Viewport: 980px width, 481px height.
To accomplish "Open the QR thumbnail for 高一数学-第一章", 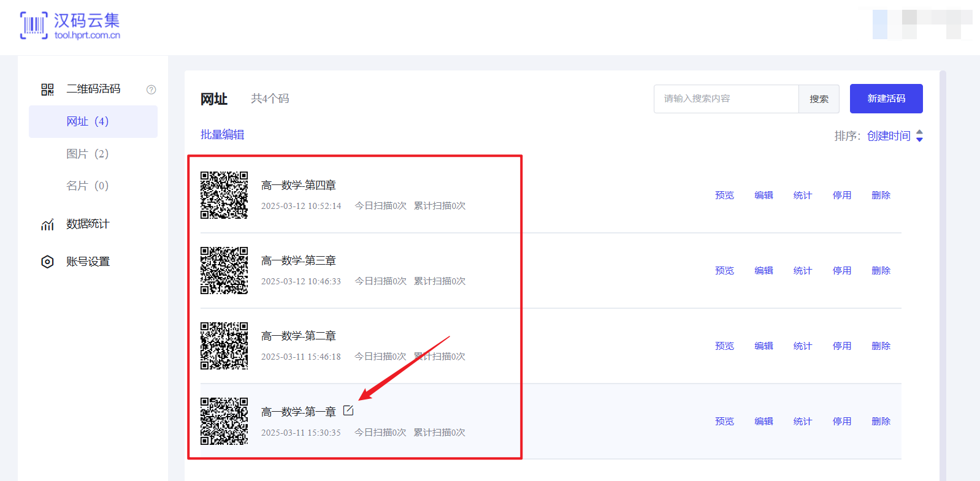I will 224,421.
